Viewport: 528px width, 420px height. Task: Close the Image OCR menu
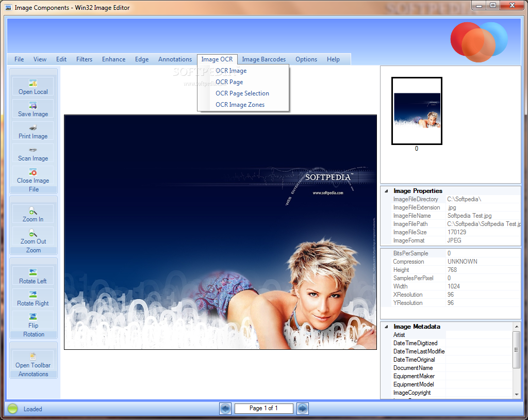[x=217, y=59]
